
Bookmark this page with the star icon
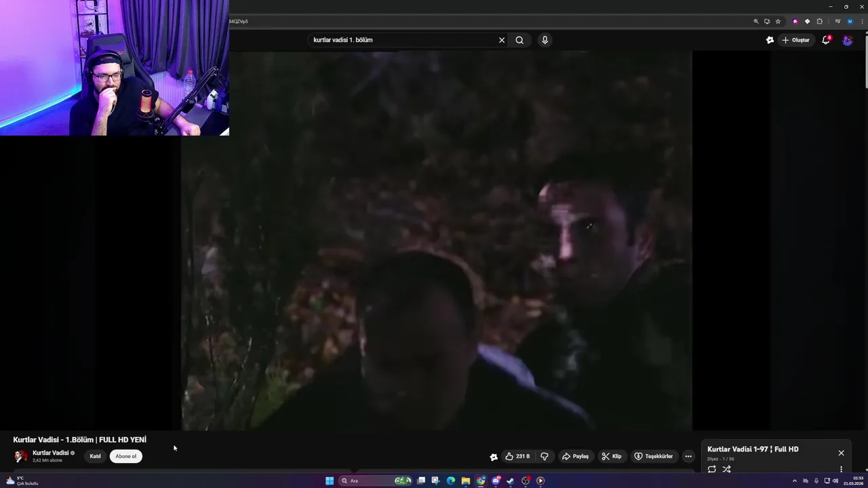coord(778,22)
